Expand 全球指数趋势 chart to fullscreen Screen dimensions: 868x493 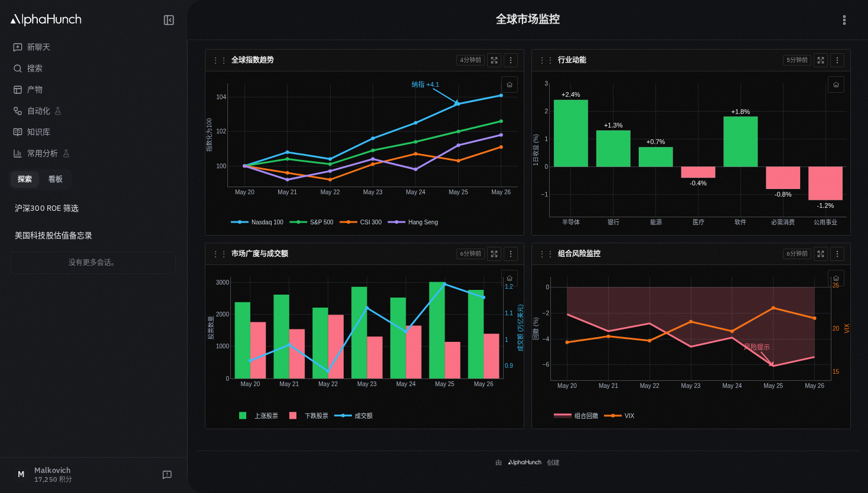point(494,60)
